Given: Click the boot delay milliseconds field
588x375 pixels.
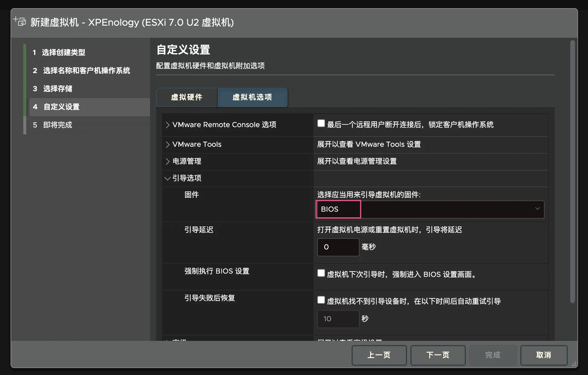Looking at the screenshot, I should (338, 247).
